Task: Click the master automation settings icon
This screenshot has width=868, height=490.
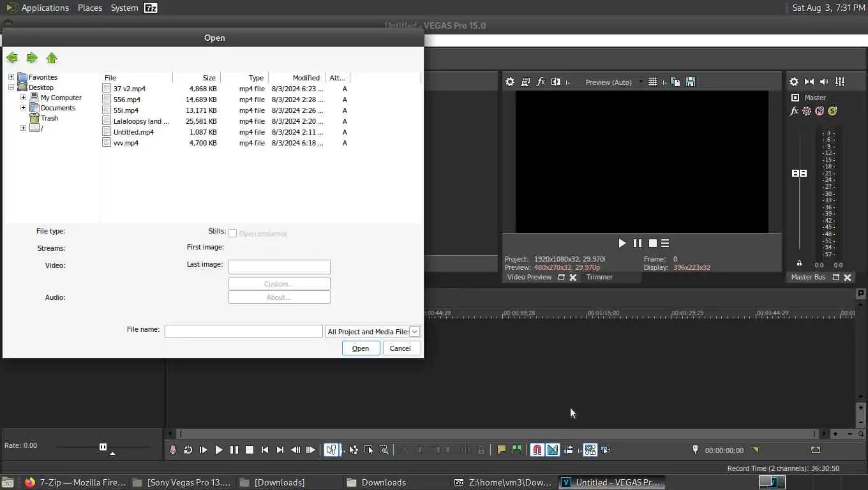Action: click(x=807, y=111)
